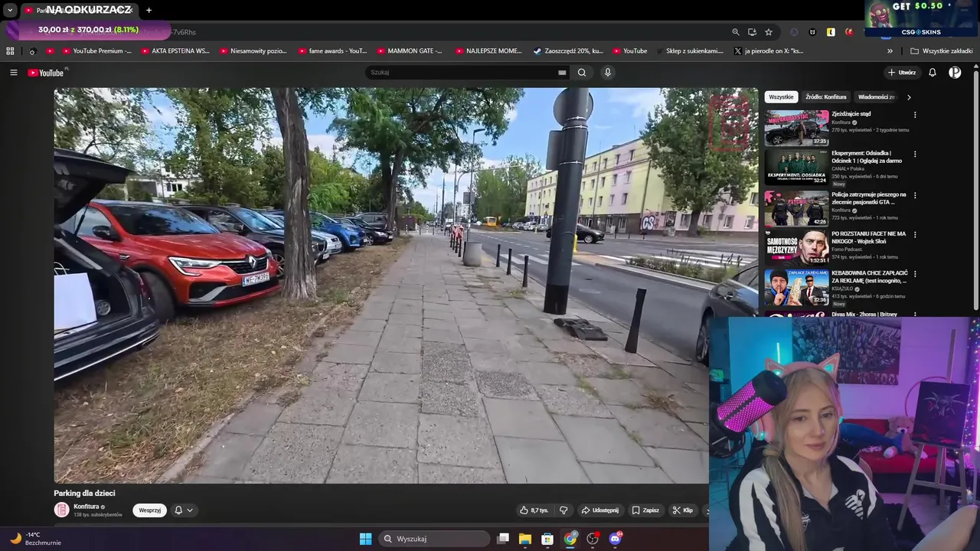Open the 'ja pierodle on X' bookmark

(x=769, y=51)
